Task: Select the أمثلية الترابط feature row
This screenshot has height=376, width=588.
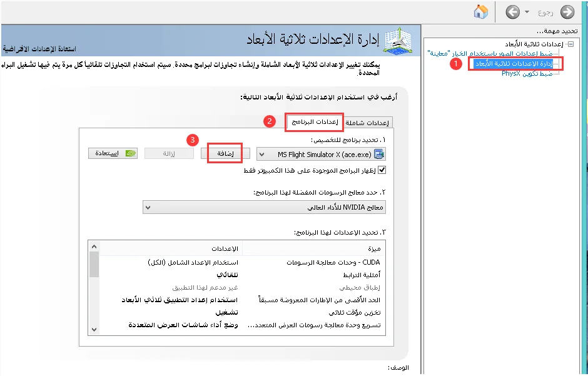Action: coord(242,275)
